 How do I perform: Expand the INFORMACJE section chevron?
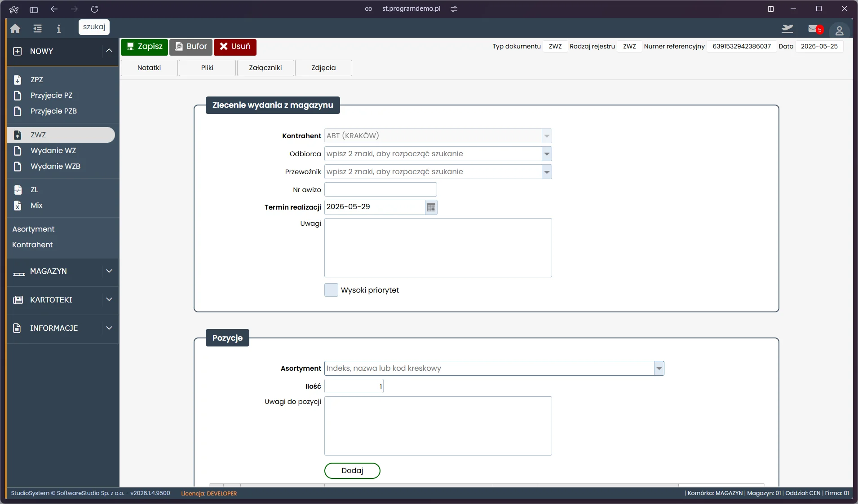109,328
